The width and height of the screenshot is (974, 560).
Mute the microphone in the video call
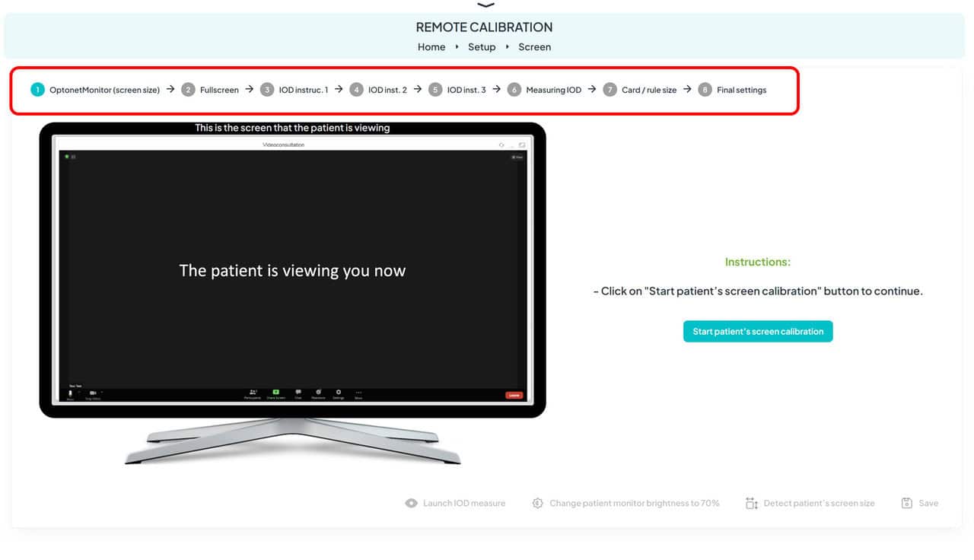(x=69, y=393)
